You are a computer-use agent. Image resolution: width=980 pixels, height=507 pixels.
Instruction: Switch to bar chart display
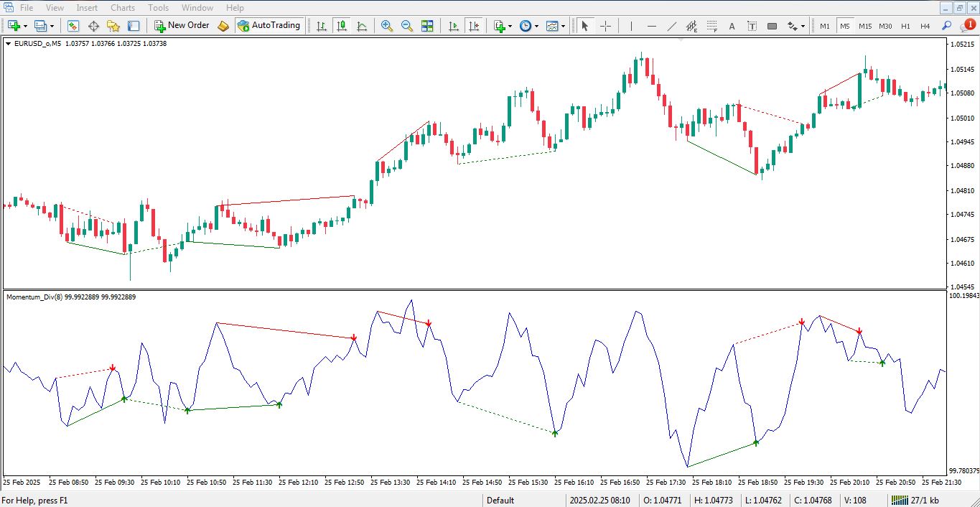click(x=322, y=26)
